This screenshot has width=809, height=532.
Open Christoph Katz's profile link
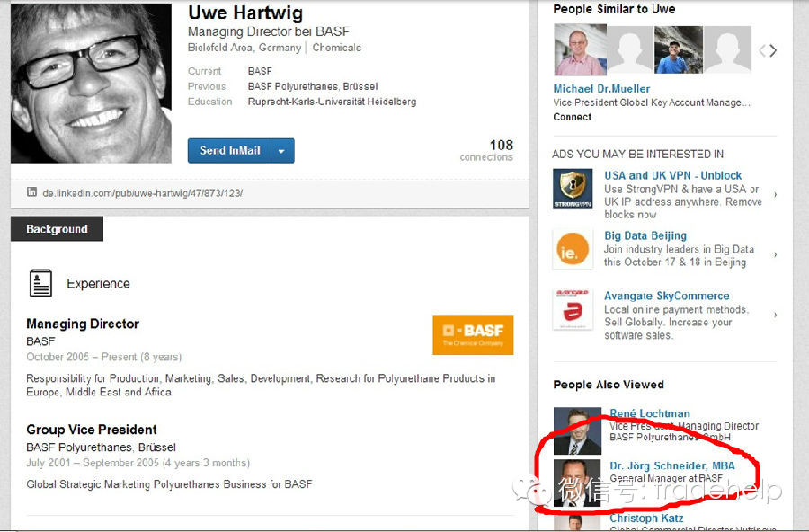(x=646, y=518)
